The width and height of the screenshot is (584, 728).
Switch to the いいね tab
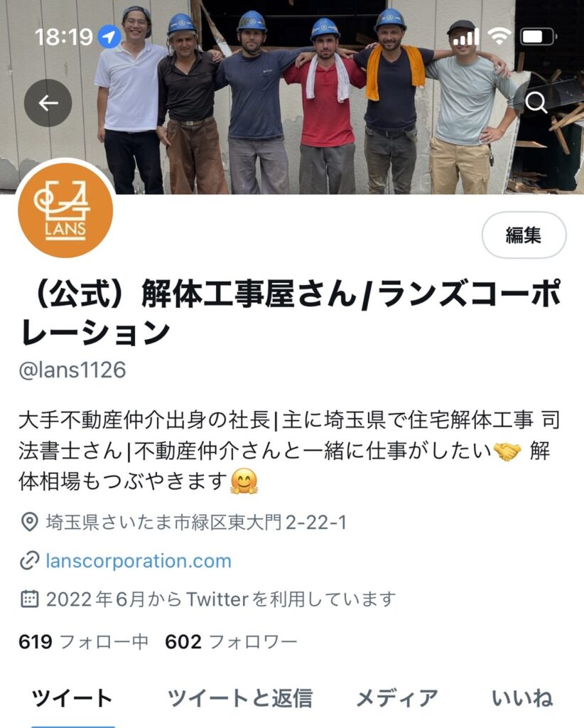click(x=522, y=698)
